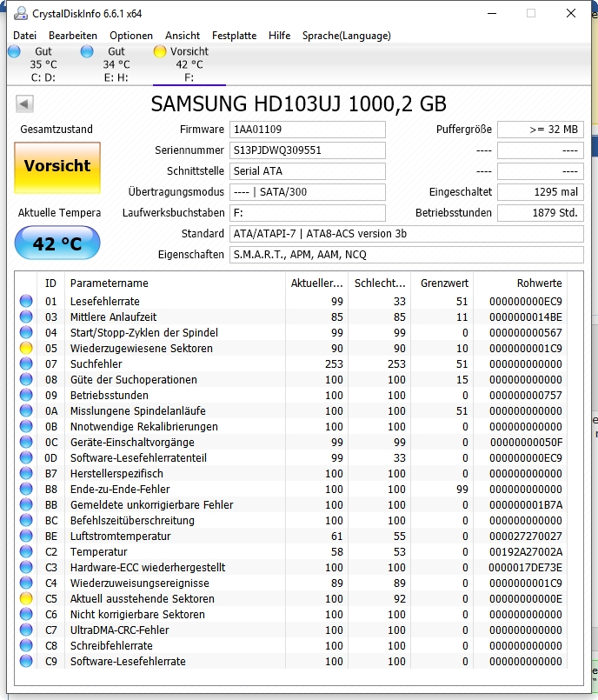Click the blue dot for Befehlszeitüberschreitung
598x700 pixels.
coord(26,520)
